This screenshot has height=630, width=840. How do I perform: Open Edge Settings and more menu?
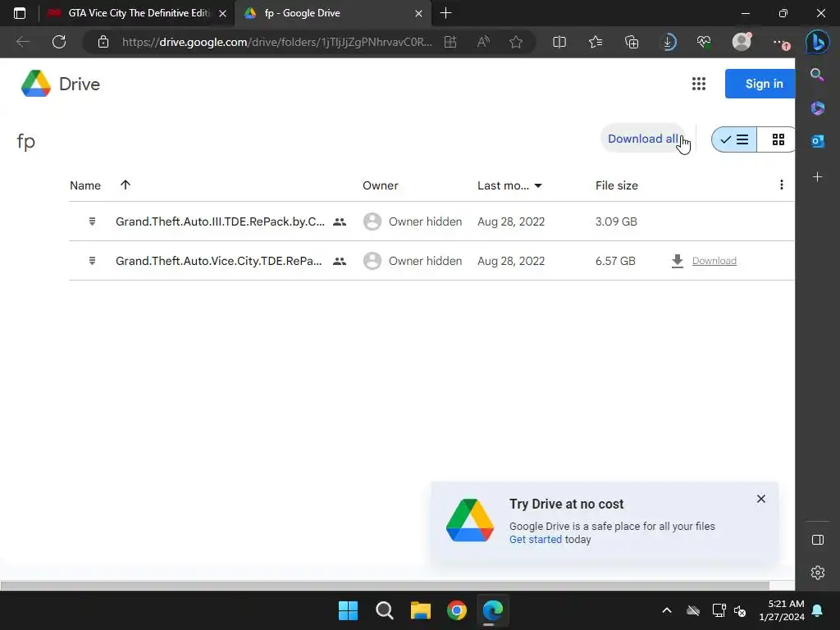[781, 43]
